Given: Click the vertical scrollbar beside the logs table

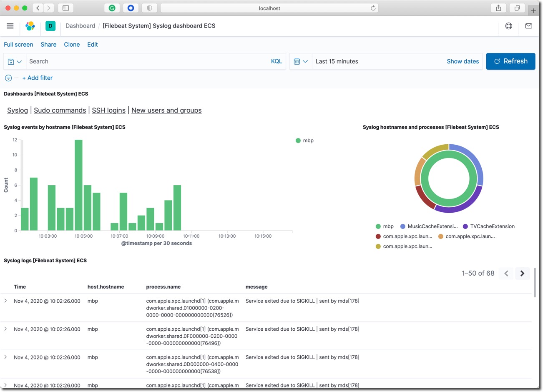Looking at the screenshot, I should coord(535,283).
